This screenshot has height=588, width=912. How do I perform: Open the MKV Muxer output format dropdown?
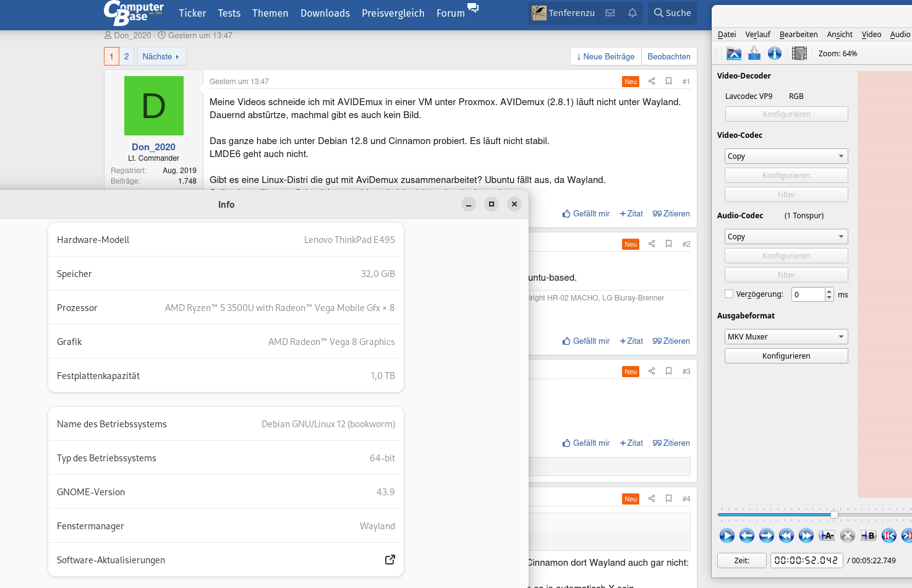click(786, 337)
